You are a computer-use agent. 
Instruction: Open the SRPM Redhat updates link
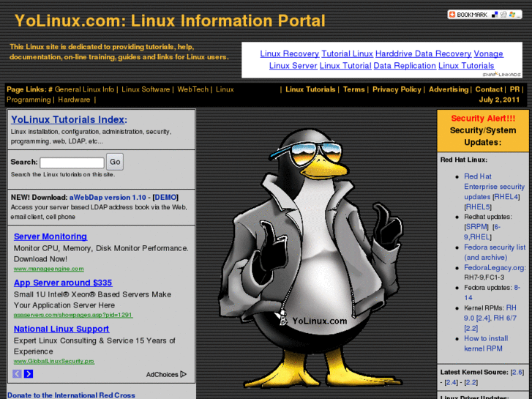pos(476,227)
